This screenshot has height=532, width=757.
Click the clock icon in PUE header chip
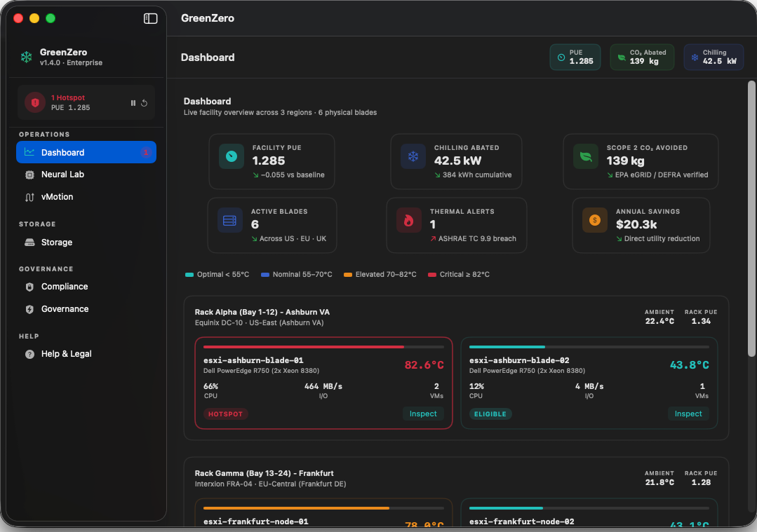561,57
